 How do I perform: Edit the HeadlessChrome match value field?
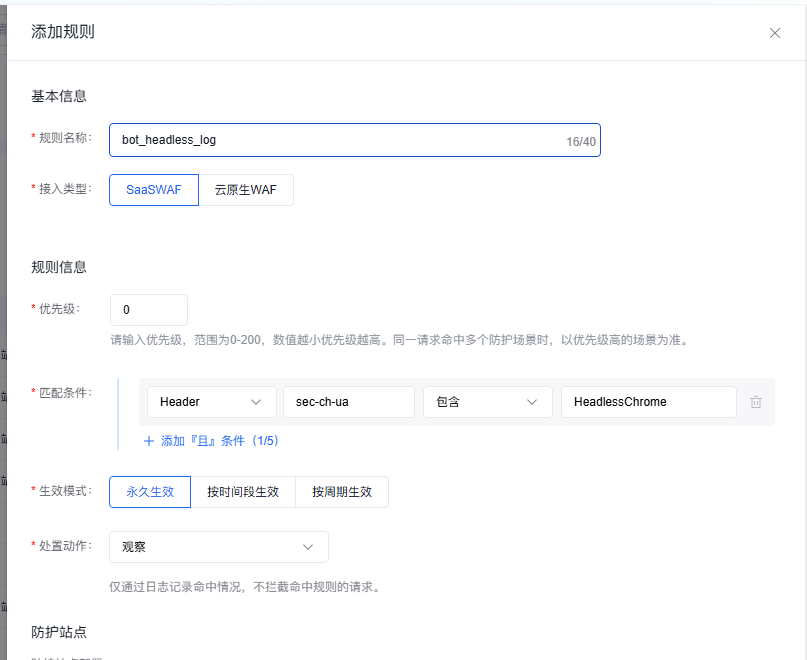(648, 402)
